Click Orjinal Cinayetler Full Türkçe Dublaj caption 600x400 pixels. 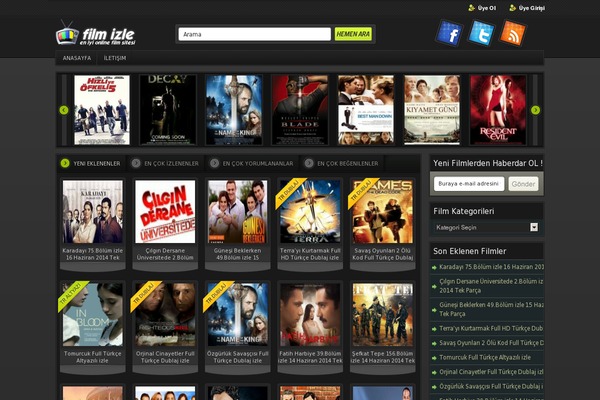click(x=165, y=357)
